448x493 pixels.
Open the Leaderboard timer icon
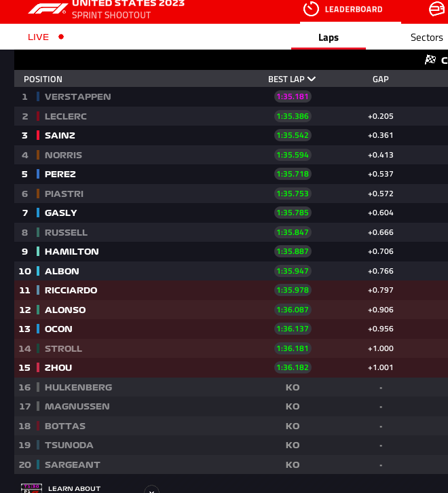[x=311, y=9]
